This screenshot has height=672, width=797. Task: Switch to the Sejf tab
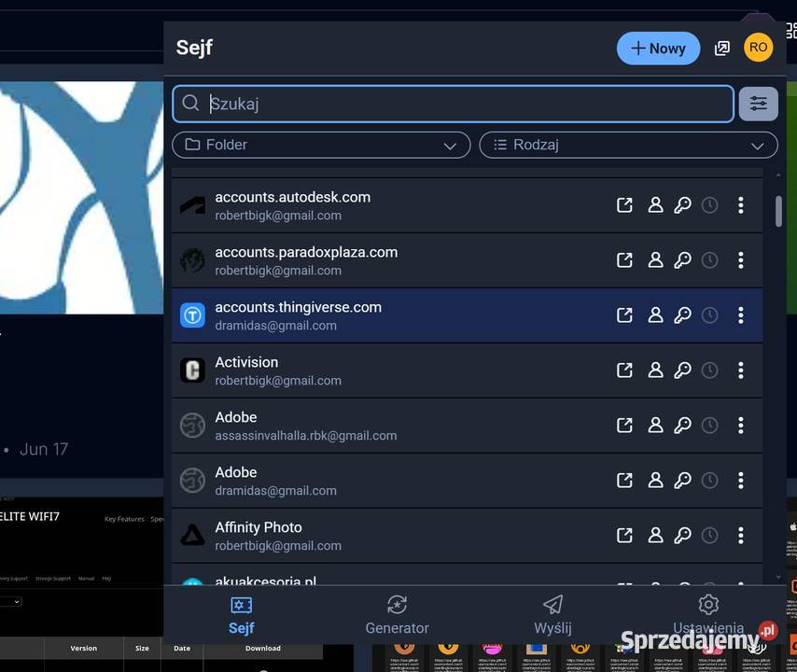click(242, 615)
